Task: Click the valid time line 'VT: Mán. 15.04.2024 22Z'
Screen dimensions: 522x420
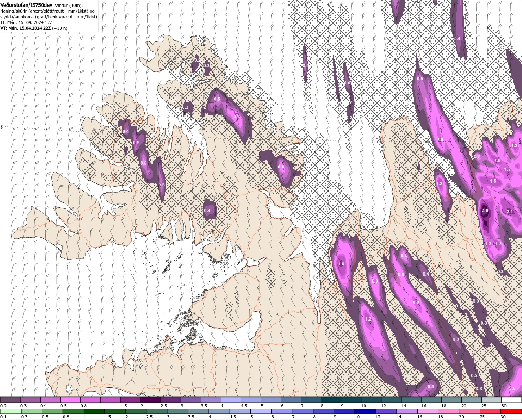Action: pyautogui.click(x=25, y=28)
